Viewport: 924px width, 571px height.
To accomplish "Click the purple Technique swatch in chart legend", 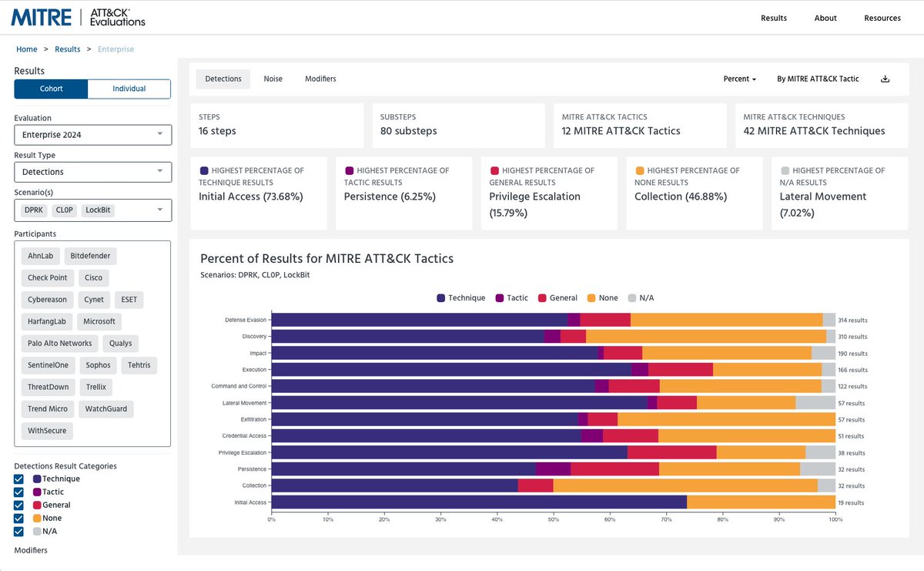I will pos(440,297).
